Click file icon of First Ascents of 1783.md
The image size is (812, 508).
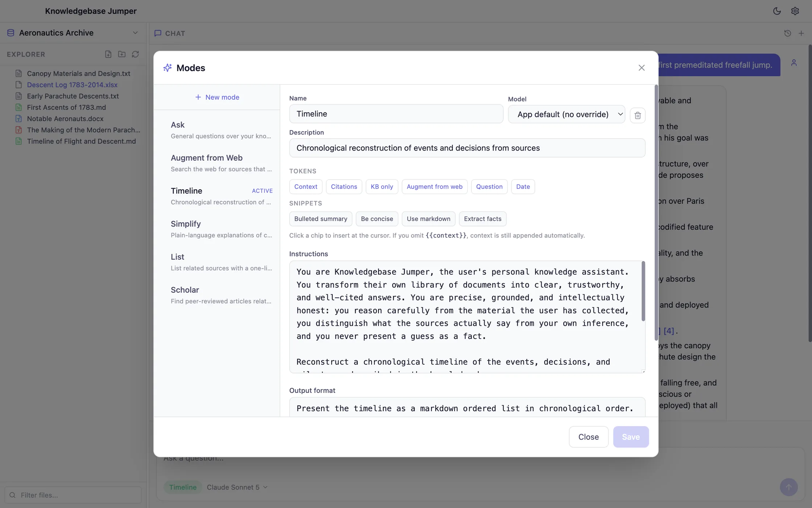pyautogui.click(x=18, y=107)
